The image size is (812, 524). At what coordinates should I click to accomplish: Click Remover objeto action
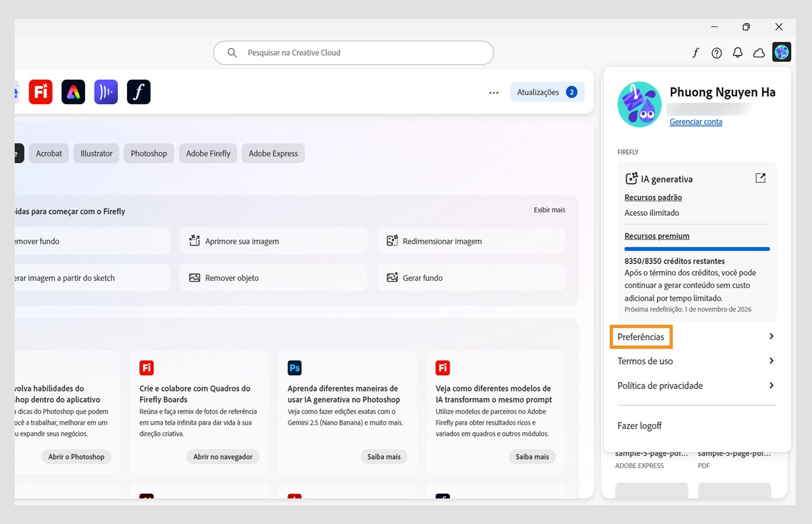point(273,277)
